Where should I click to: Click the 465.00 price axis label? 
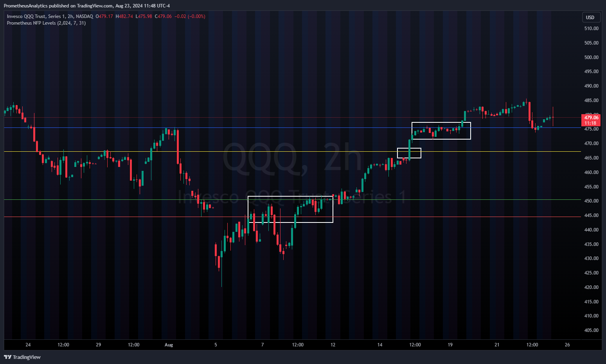[591, 158]
